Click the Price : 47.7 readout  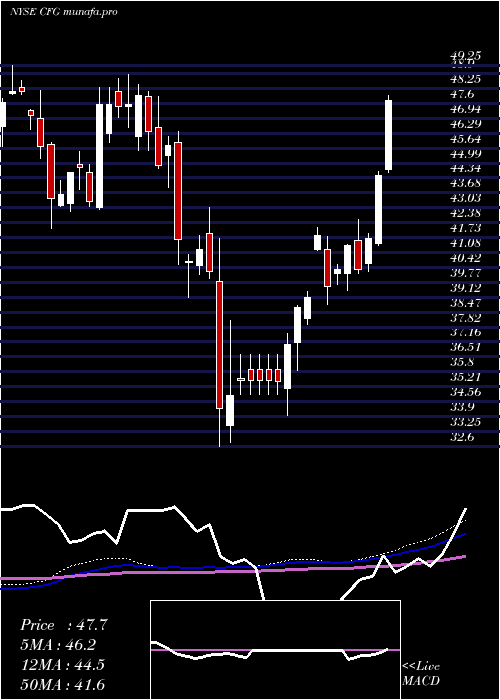(x=63, y=625)
